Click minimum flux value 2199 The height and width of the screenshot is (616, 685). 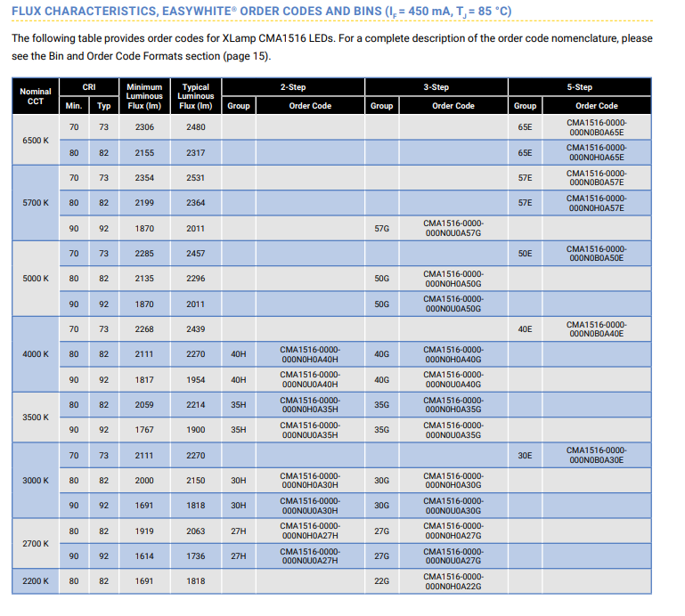coord(144,203)
